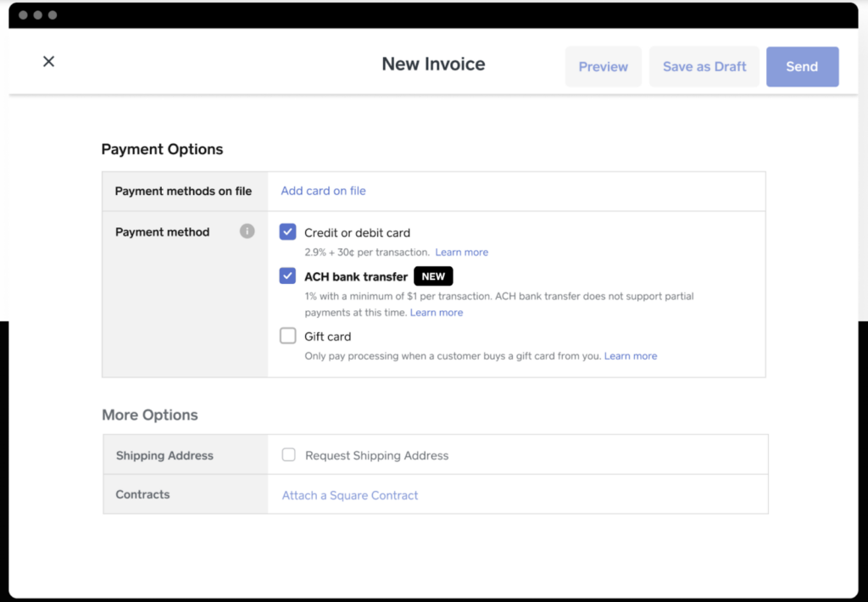Viewport: 868px width, 602px height.
Task: Click the Payment method info icon
Action: [247, 231]
